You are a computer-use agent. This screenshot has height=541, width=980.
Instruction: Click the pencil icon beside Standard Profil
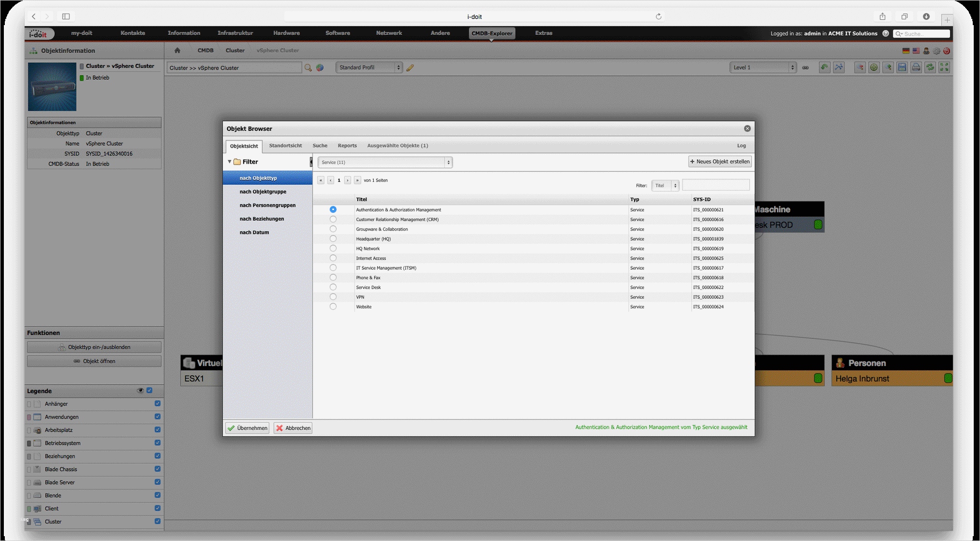tap(410, 68)
